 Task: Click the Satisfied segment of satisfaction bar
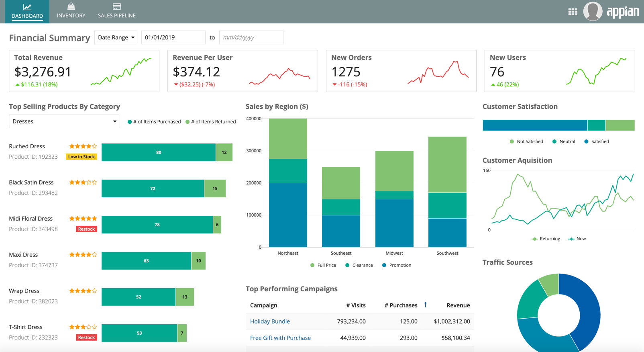535,125
